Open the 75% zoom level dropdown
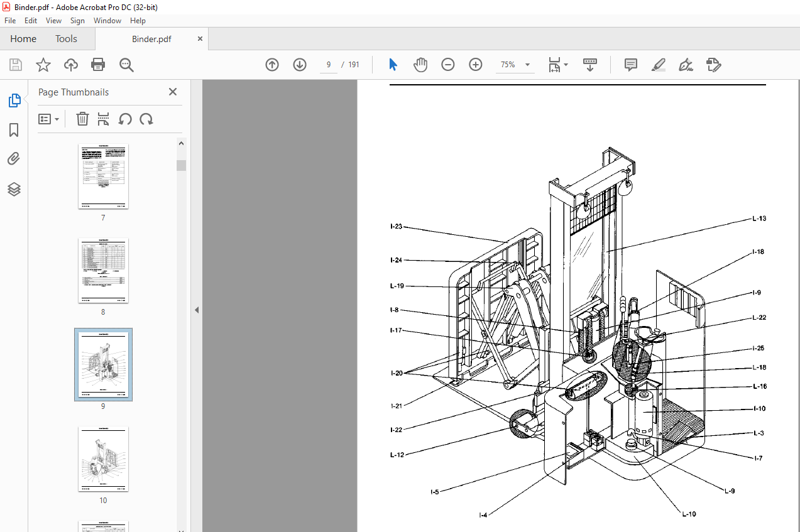This screenshot has height=532, width=800. pos(515,65)
